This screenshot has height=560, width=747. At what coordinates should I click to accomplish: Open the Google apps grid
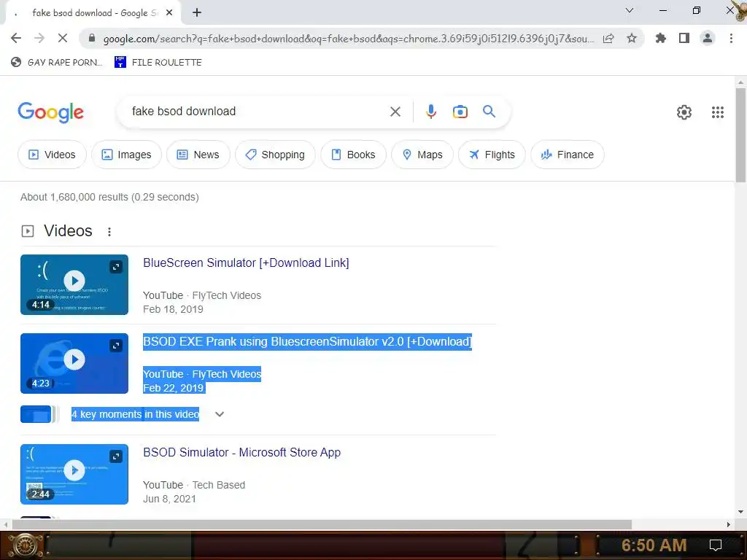[718, 112]
